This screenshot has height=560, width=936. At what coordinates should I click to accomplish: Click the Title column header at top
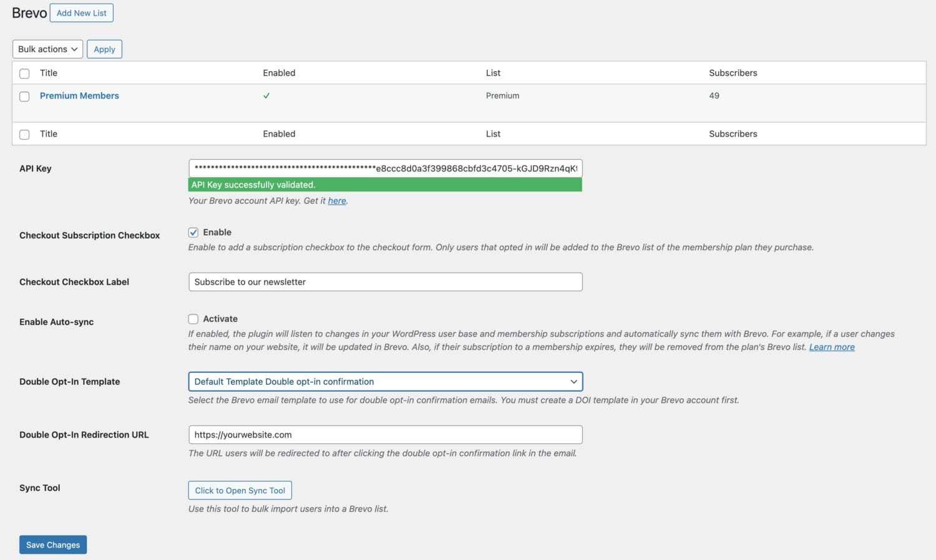[x=49, y=73]
